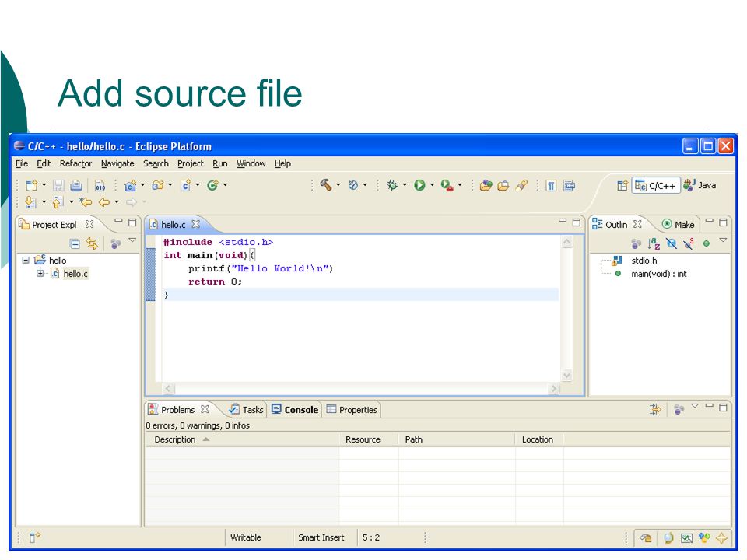The width and height of the screenshot is (747, 560).
Task: Minimize the Outline panel
Action: (x=710, y=220)
